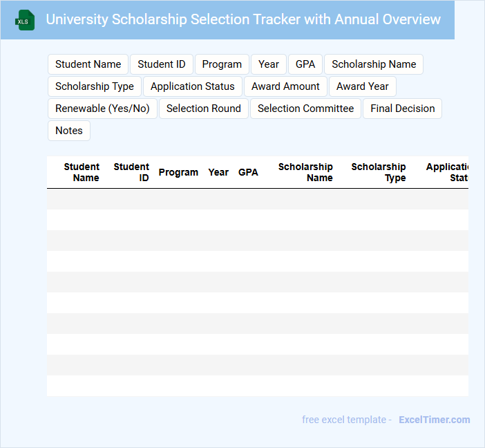The height and width of the screenshot is (448, 485).
Task: Select the Student Name tag
Action: [88, 64]
